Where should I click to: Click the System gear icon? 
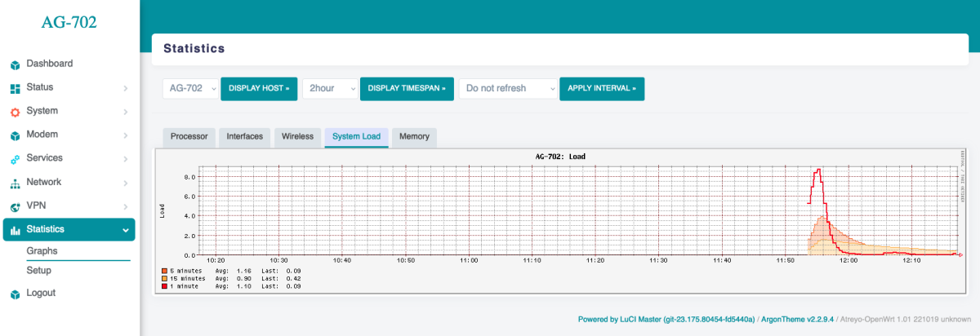[15, 112]
